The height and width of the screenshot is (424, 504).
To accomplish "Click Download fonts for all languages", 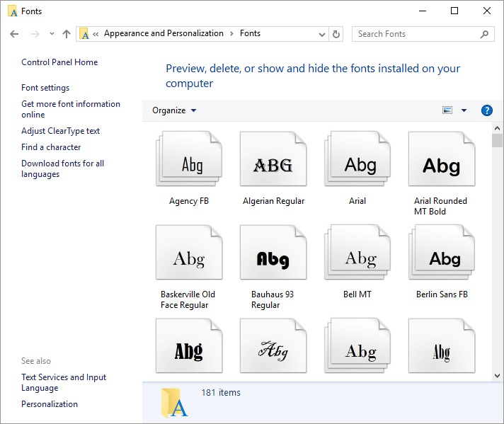I will click(63, 168).
